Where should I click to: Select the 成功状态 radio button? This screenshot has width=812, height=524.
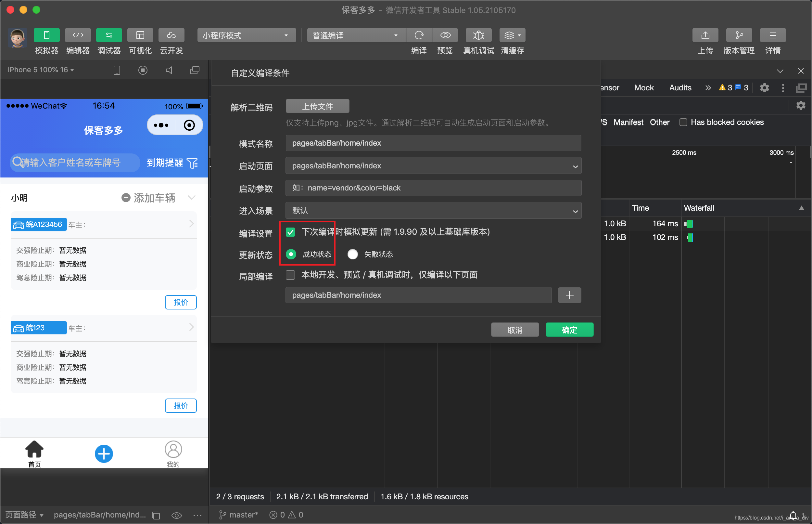click(x=291, y=254)
